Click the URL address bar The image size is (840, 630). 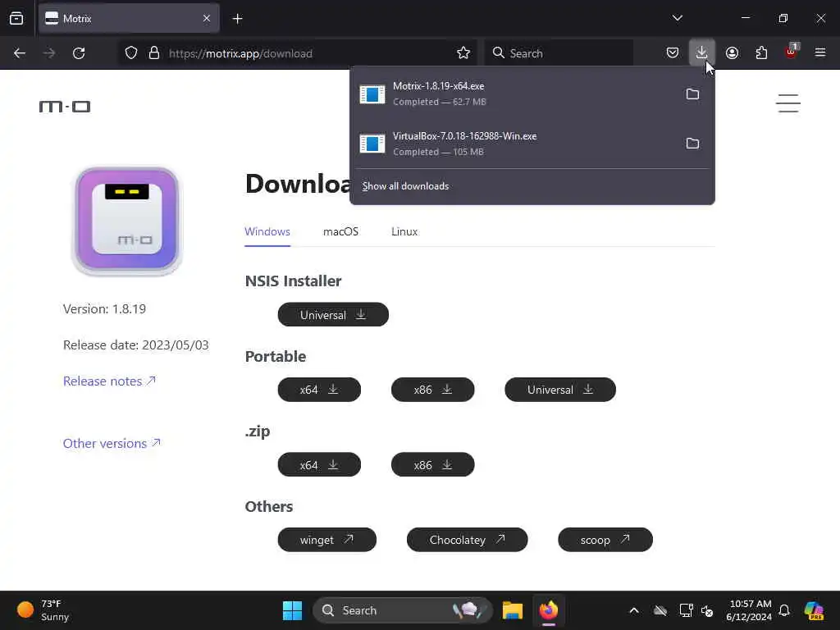point(297,53)
